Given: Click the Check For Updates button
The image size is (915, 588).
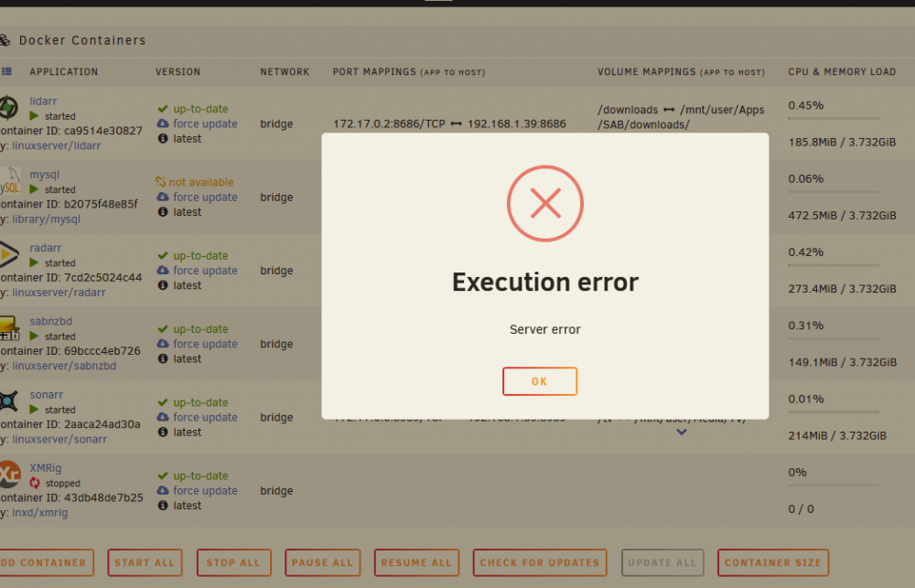Looking at the screenshot, I should (x=540, y=563).
